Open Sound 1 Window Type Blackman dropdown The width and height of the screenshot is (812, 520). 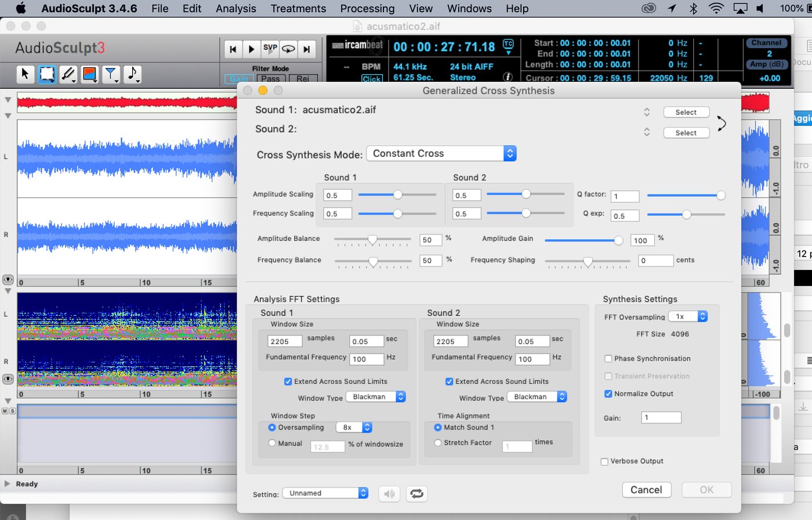(x=376, y=397)
